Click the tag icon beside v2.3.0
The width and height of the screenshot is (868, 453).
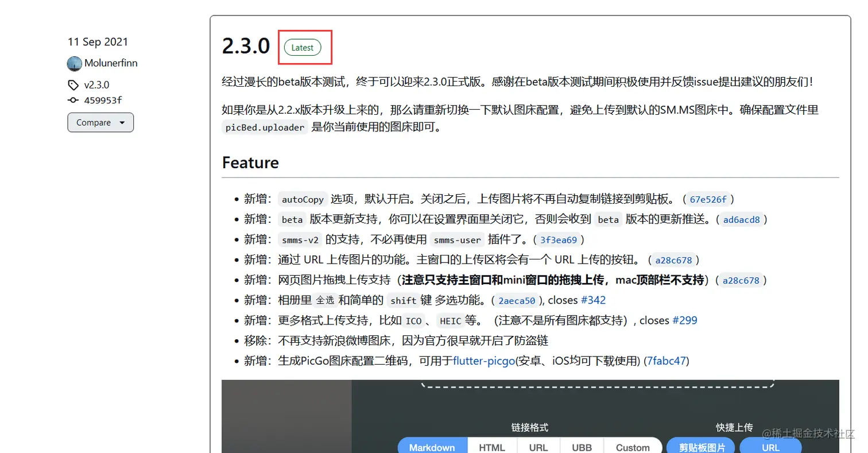(73, 85)
